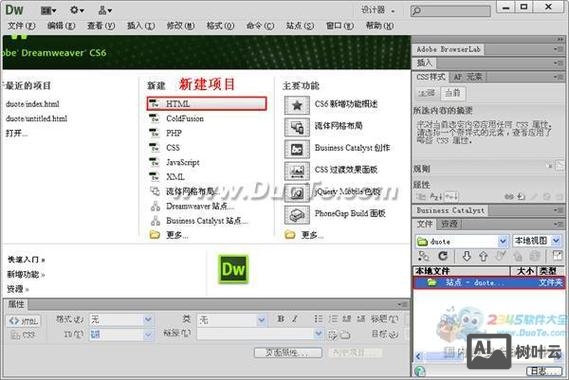The height and width of the screenshot is (380, 569).
Task: Click the browse folder icon beside link field
Action: pyautogui.click(x=345, y=334)
